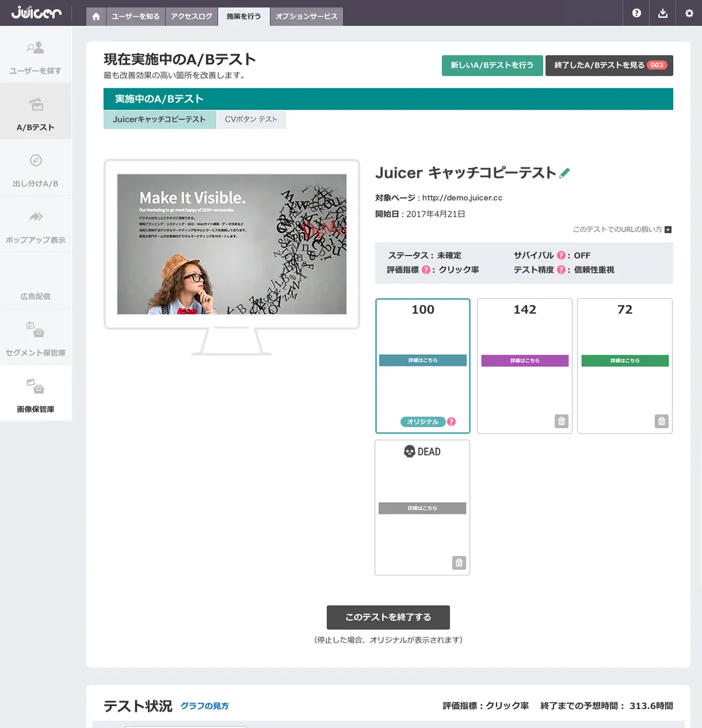View 終了したA/Bテストを見る button
The image size is (702, 728).
pyautogui.click(x=609, y=65)
